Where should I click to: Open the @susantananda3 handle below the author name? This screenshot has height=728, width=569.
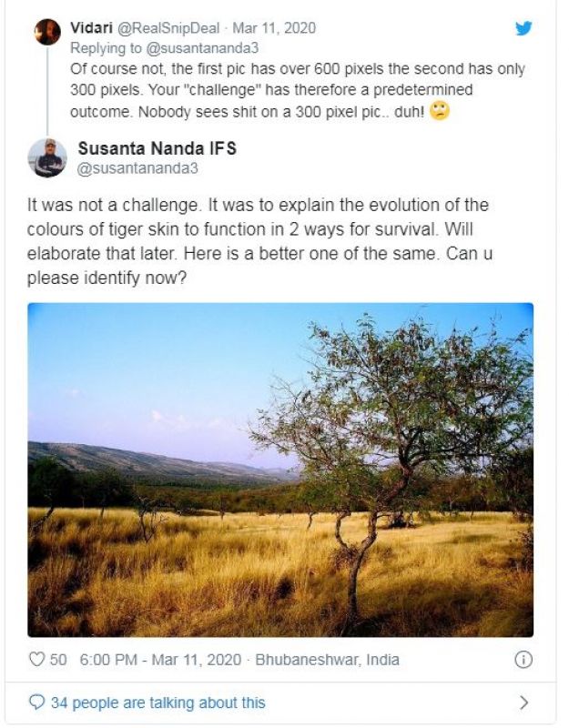134,167
